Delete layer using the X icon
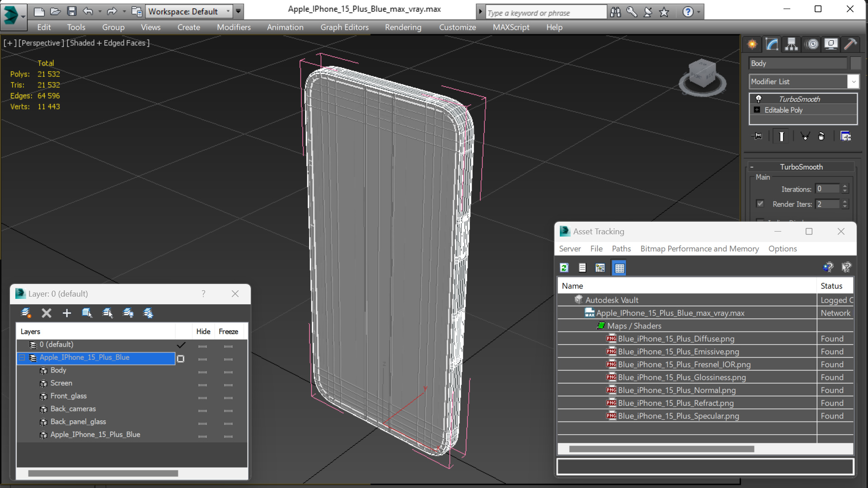Viewport: 868px width, 488px height. coord(47,313)
